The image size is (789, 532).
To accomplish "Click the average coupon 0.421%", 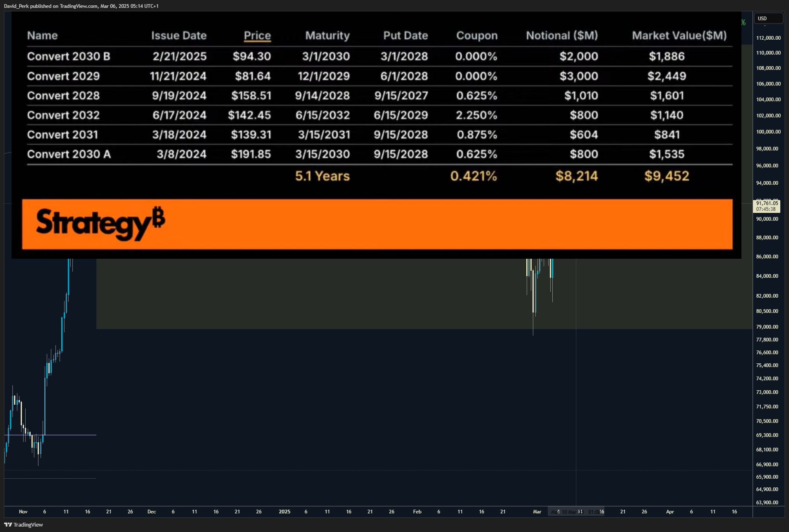I will pos(473,176).
